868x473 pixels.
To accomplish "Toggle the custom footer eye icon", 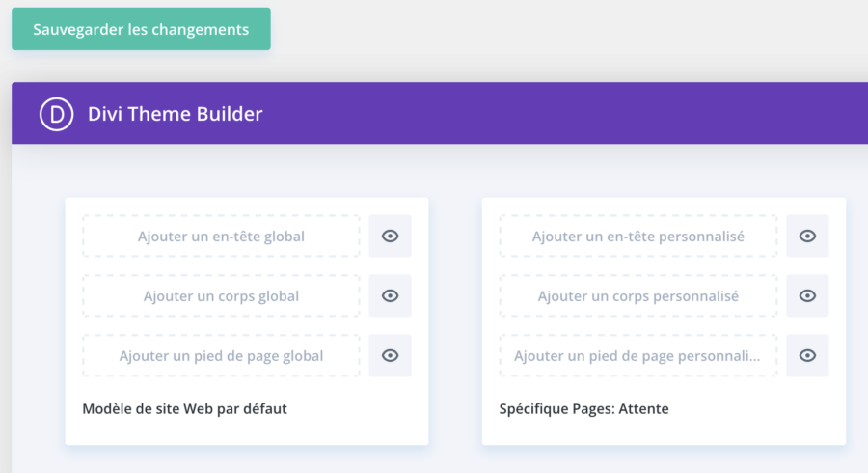I will [807, 356].
